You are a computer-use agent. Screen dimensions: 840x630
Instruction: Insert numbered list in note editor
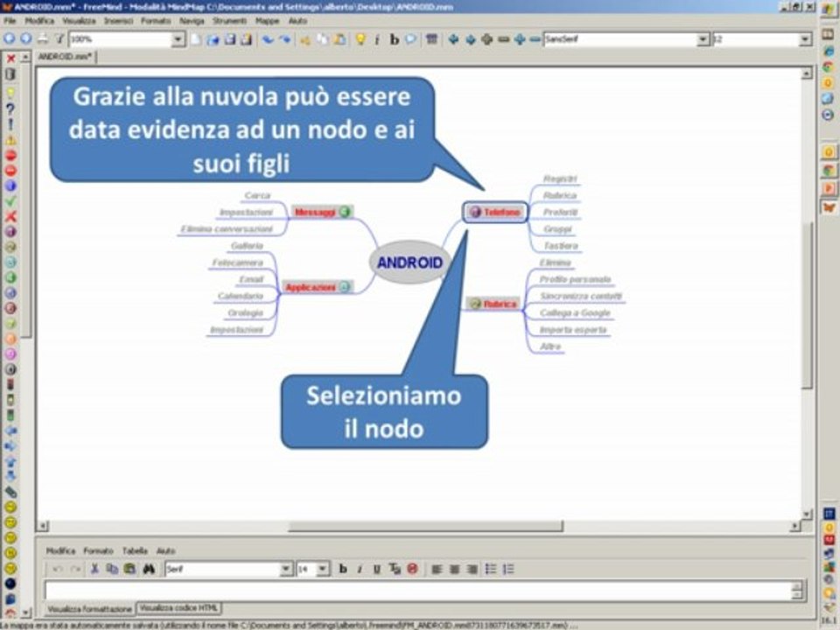pyautogui.click(x=508, y=569)
